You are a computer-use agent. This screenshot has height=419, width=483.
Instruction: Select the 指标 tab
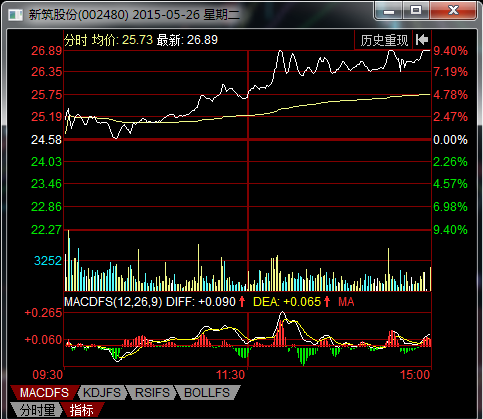click(x=82, y=410)
